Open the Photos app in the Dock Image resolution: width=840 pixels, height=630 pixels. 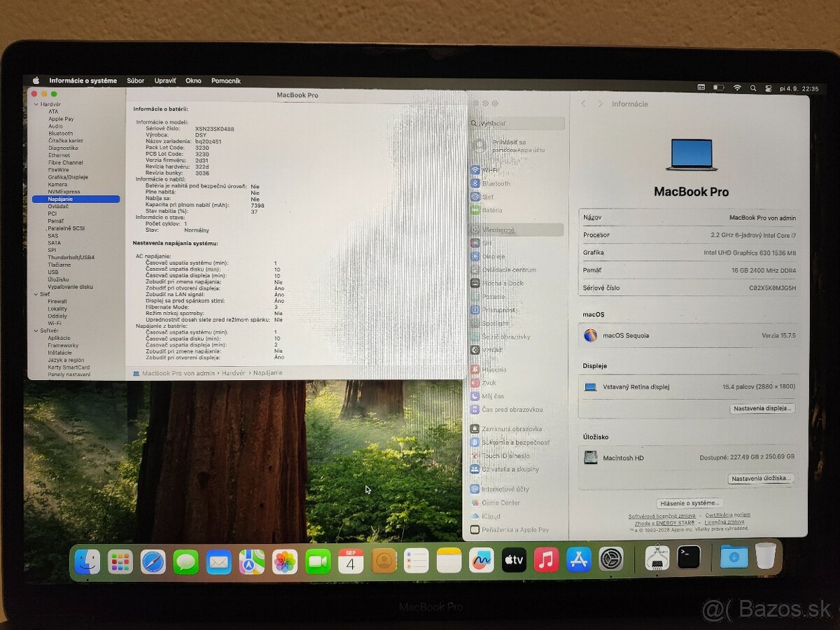(285, 561)
